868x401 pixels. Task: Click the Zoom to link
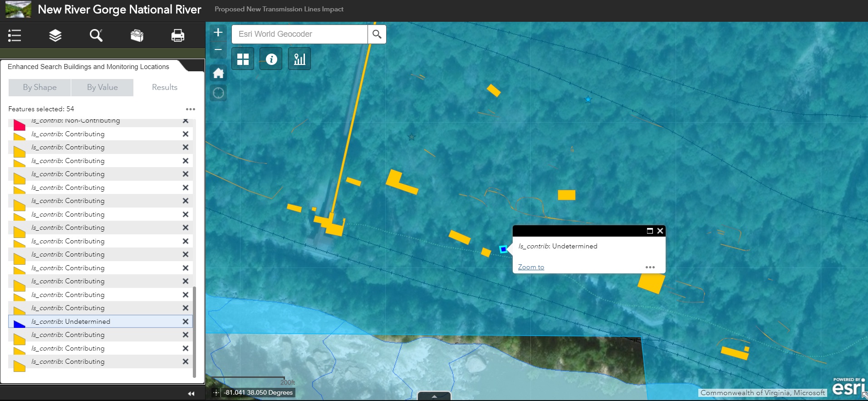click(x=531, y=267)
